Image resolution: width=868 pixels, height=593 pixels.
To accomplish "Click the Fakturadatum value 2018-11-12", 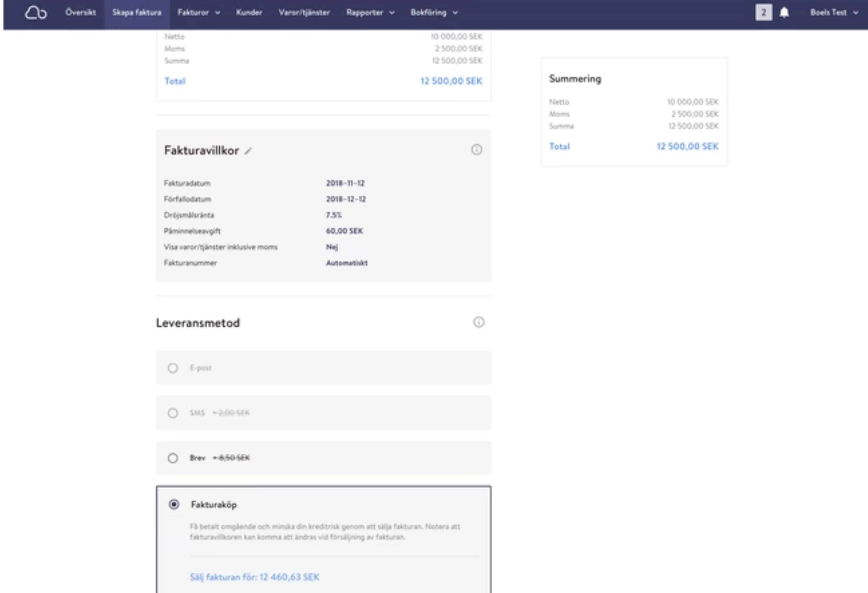I will click(345, 183).
